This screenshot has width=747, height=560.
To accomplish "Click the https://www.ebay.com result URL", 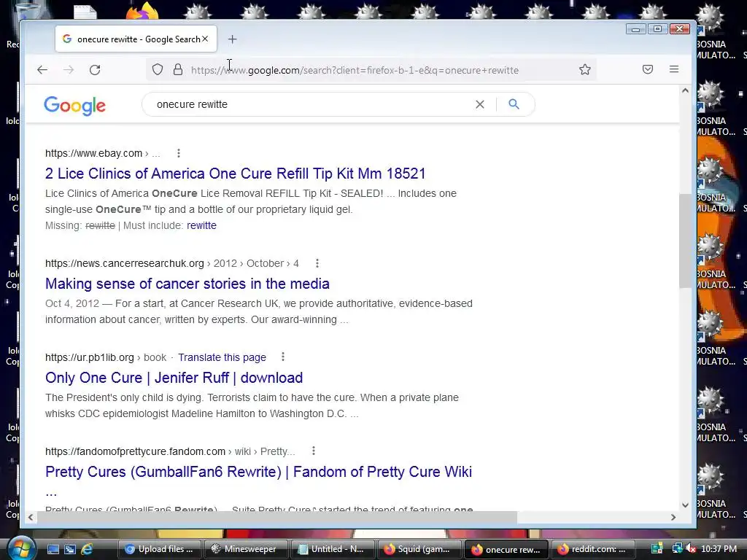I will click(94, 153).
